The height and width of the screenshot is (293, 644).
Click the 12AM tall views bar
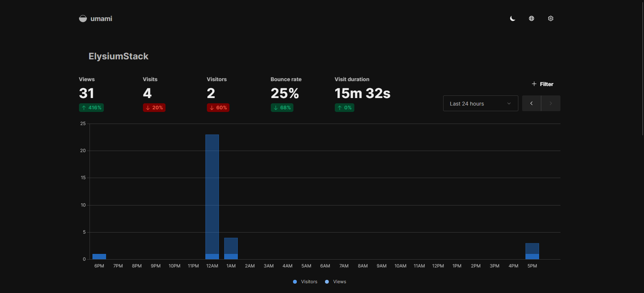pyautogui.click(x=212, y=188)
